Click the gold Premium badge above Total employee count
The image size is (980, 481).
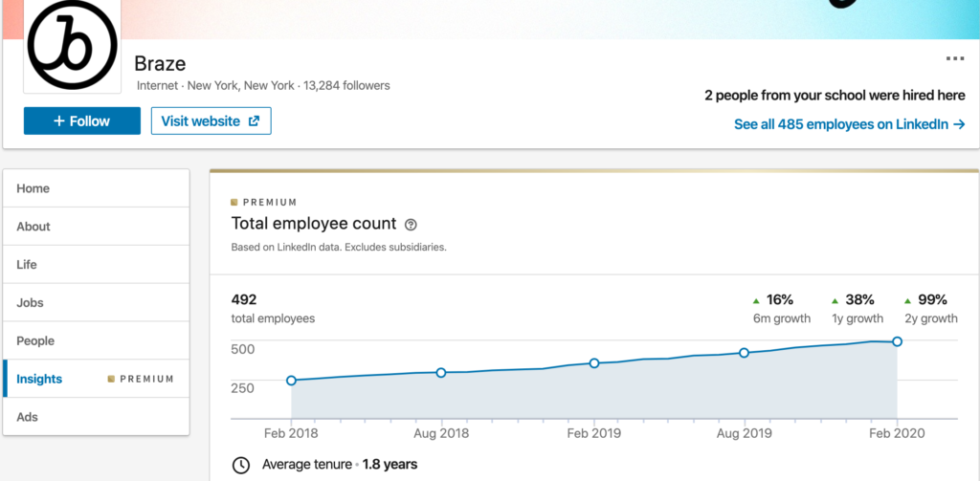point(264,203)
